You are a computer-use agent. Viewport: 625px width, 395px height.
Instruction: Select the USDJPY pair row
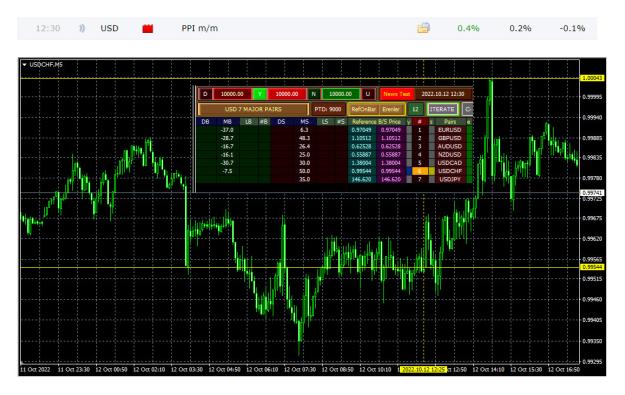coord(450,179)
